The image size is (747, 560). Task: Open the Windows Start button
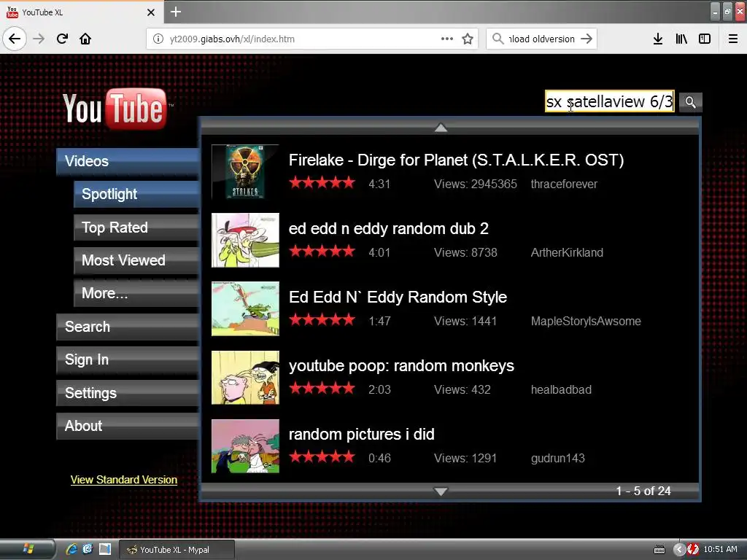point(28,550)
